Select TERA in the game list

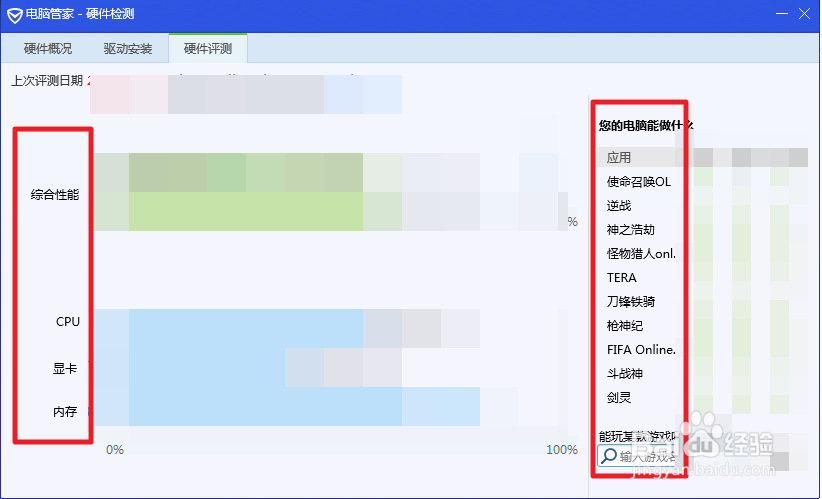pyautogui.click(x=622, y=277)
